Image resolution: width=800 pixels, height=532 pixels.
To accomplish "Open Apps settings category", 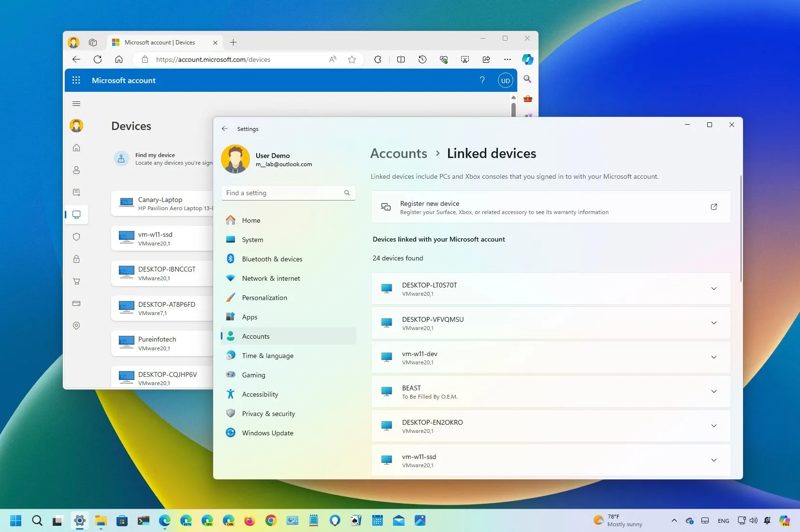I will pos(289,317).
